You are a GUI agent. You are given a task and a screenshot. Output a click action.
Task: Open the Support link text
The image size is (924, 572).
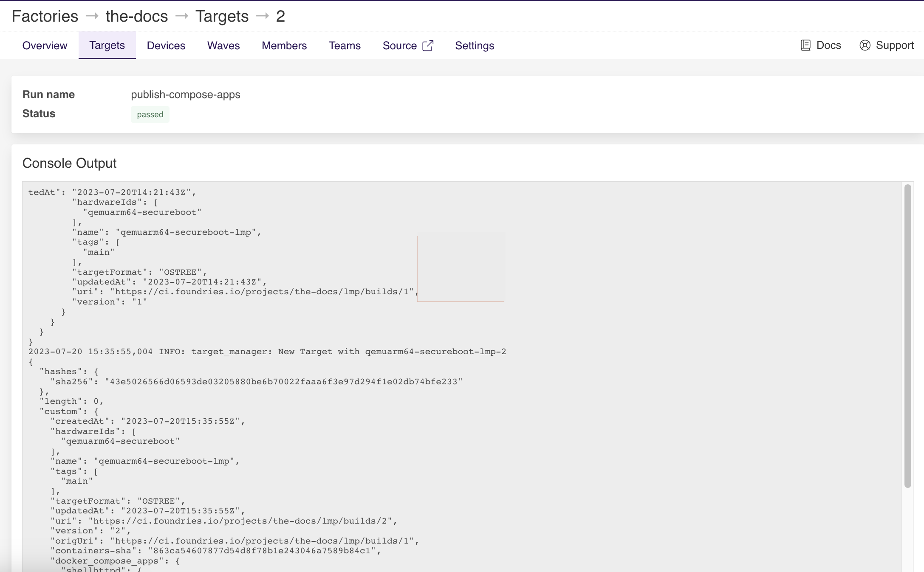tap(895, 45)
